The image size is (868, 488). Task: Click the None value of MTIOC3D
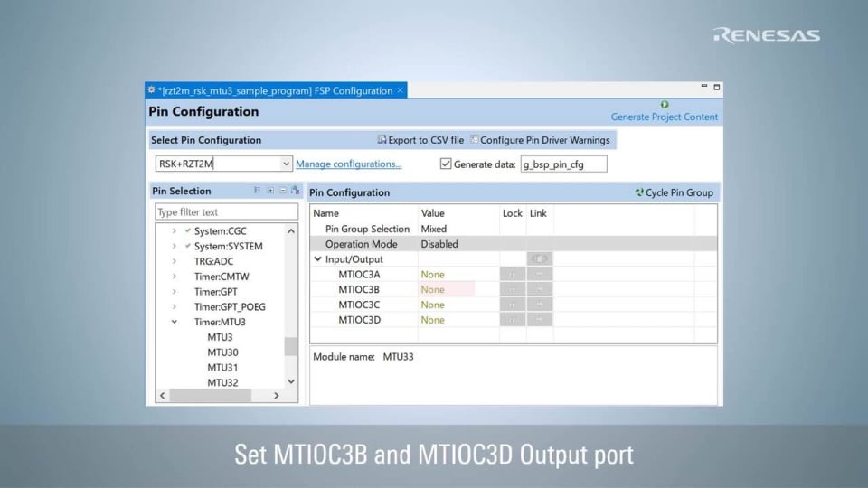coord(432,320)
